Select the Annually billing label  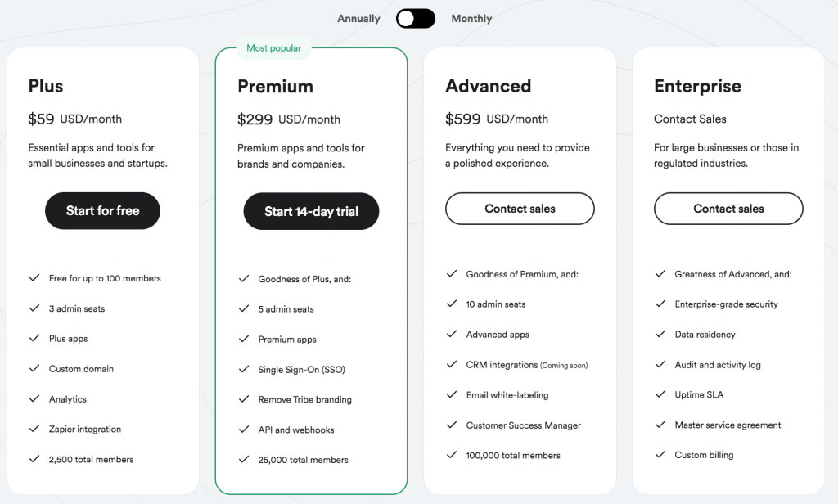(358, 19)
